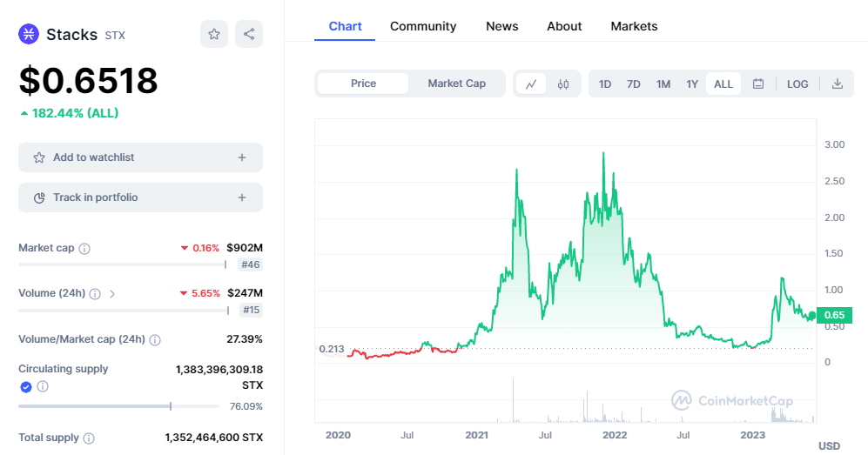The height and width of the screenshot is (455, 868).
Task: Click the pie chart icon in Track in portfolio
Action: coord(39,197)
